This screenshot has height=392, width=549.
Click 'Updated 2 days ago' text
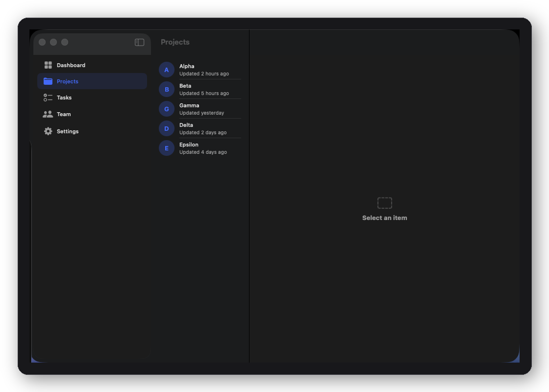pyautogui.click(x=203, y=133)
